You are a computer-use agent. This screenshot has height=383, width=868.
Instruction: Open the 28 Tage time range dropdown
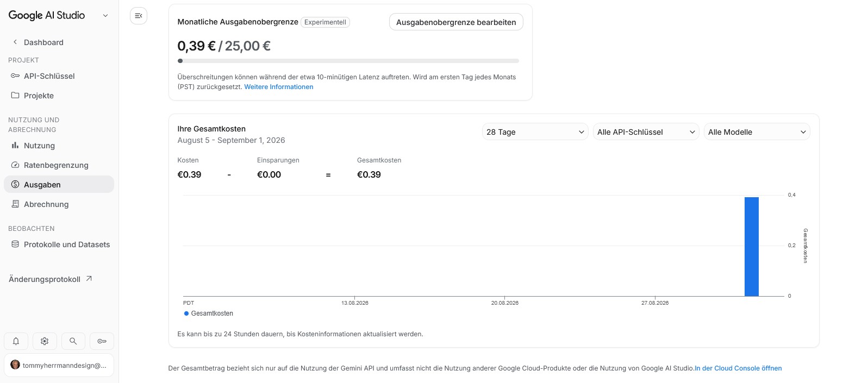[x=535, y=132]
